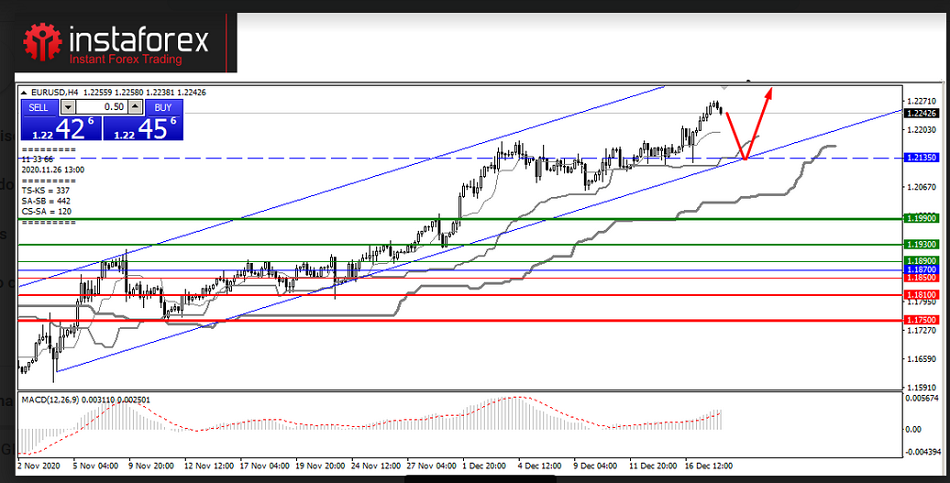The width and height of the screenshot is (950, 483).
Task: Select the current price label 1.22426
Action: 921,113
